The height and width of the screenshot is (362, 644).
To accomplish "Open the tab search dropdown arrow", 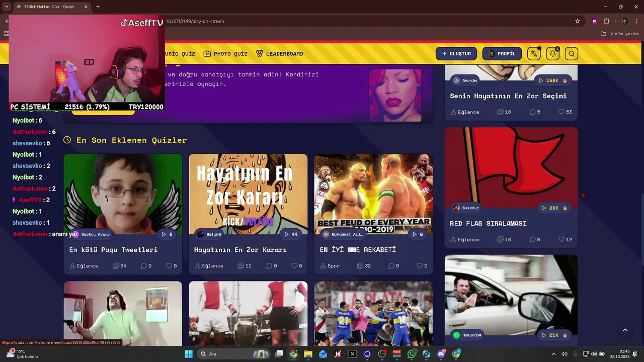I will pyautogui.click(x=7, y=7).
